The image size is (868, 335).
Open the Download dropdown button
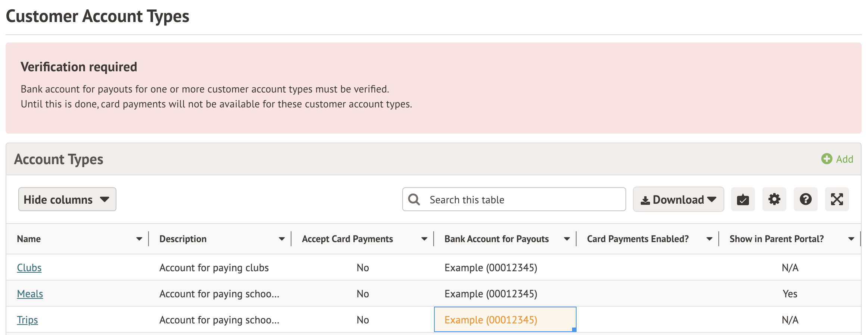click(x=678, y=200)
